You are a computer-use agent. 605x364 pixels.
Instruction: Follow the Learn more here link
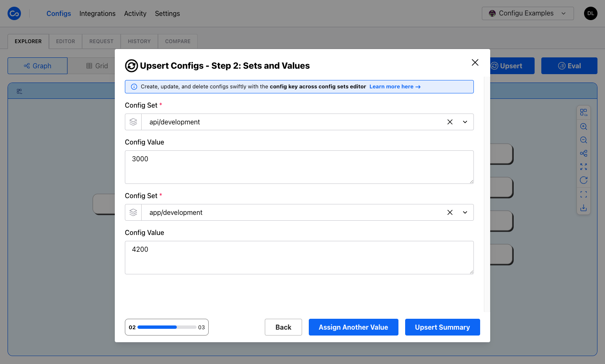(395, 87)
